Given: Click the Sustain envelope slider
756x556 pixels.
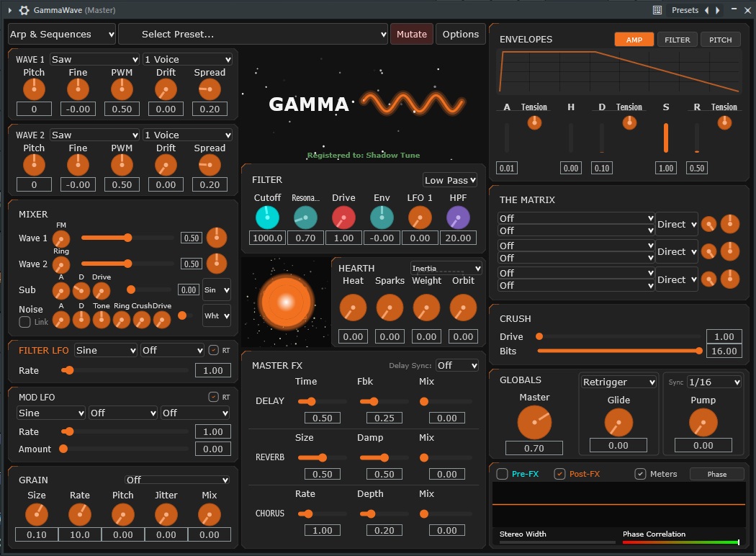Looking at the screenshot, I should pos(666,138).
